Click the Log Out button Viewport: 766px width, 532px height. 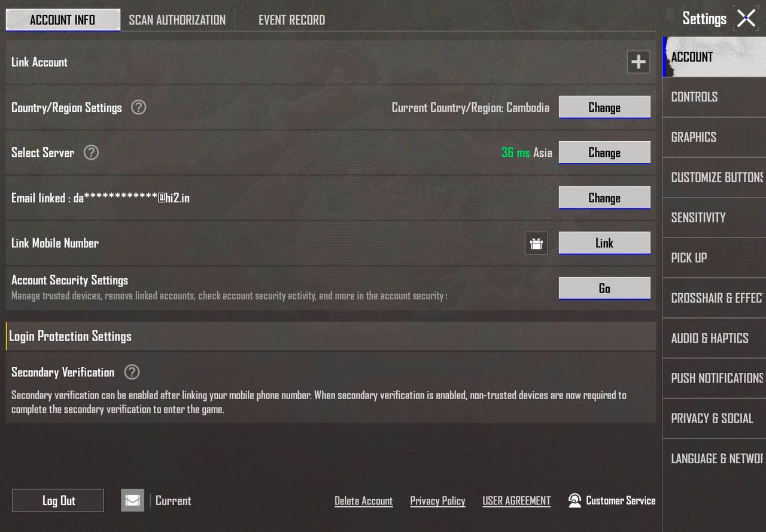click(x=58, y=500)
